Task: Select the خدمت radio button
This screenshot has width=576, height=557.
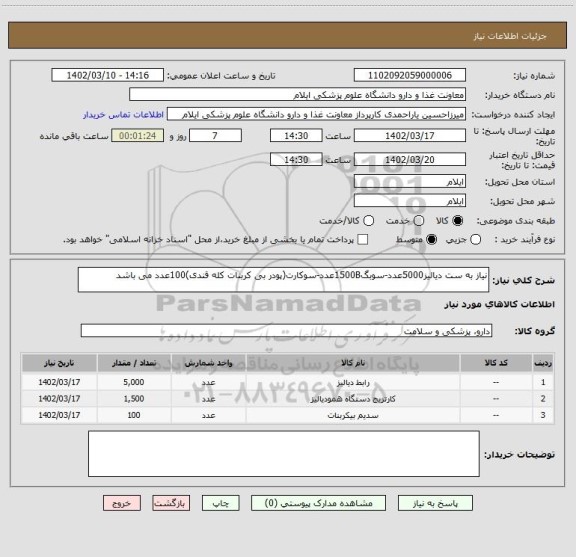Action: pyautogui.click(x=419, y=220)
